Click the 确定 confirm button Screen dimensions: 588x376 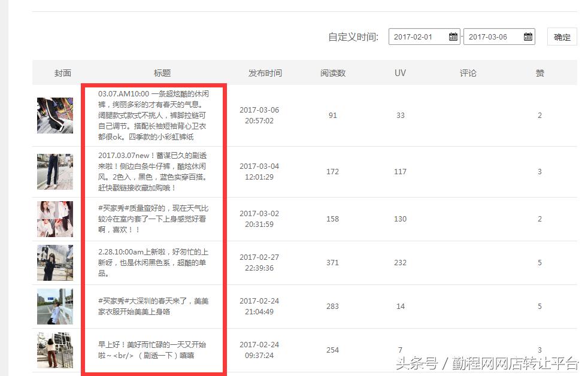coord(562,37)
